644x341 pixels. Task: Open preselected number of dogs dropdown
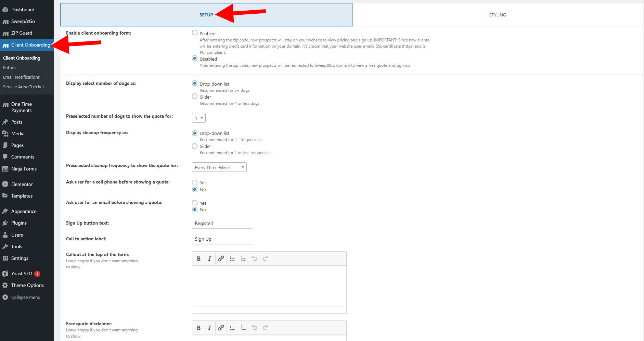[x=198, y=118]
